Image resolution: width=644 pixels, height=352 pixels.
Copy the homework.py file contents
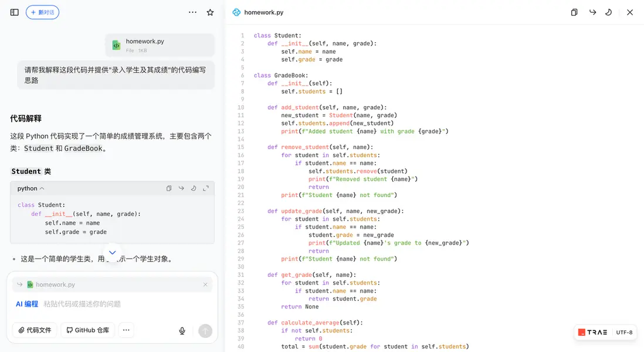tap(574, 12)
